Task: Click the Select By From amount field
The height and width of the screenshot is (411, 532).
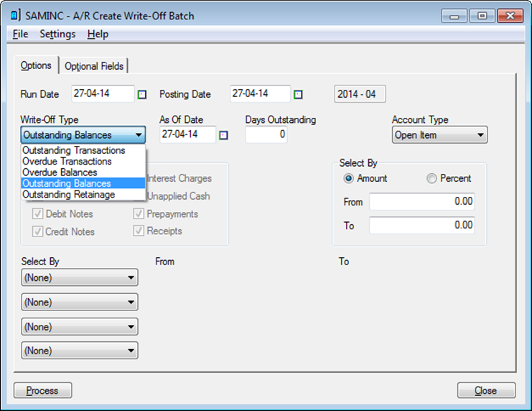Action: (x=421, y=201)
